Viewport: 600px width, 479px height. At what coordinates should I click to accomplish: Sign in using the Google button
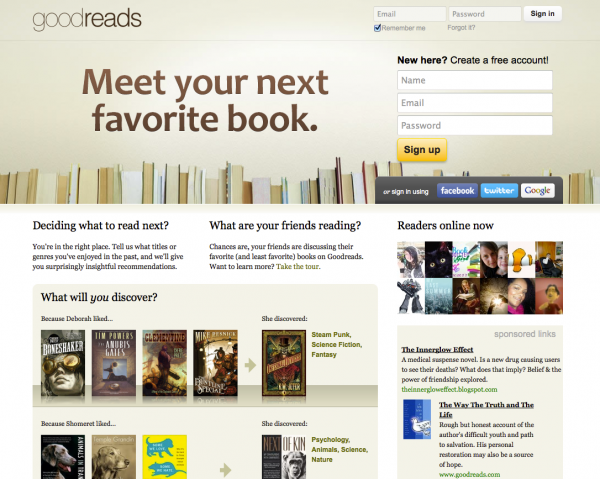[x=538, y=191]
